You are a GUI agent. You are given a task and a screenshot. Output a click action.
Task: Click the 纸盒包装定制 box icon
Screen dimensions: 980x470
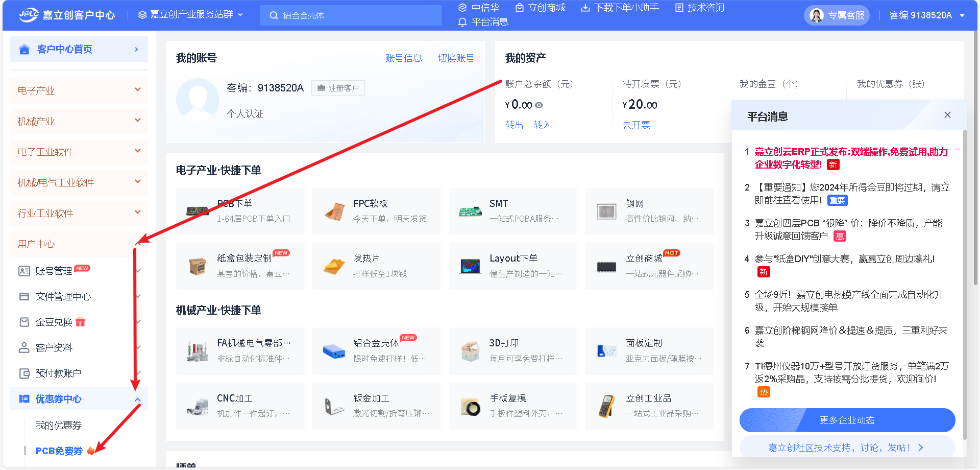[198, 266]
